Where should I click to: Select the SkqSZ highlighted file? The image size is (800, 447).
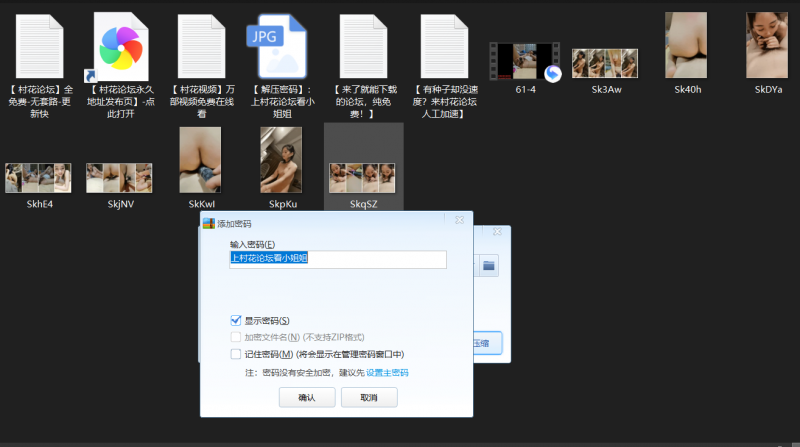click(363, 177)
